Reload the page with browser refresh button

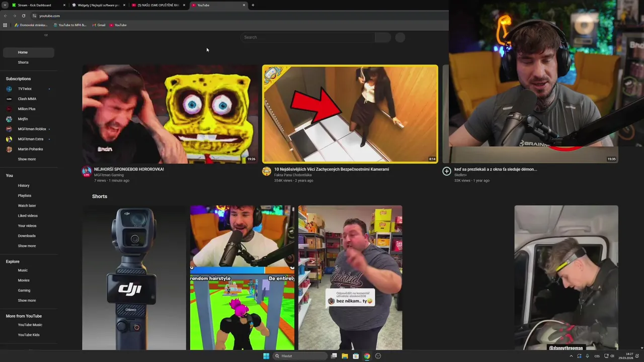[x=23, y=16]
